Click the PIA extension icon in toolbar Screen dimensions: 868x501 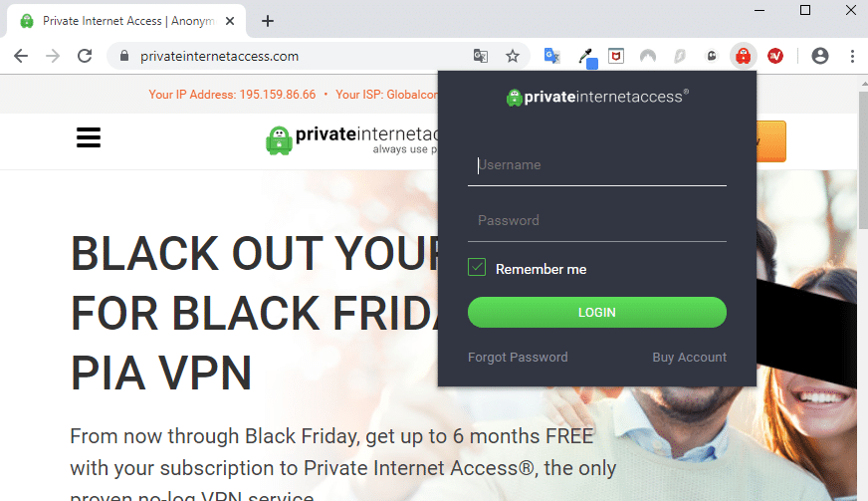[743, 56]
